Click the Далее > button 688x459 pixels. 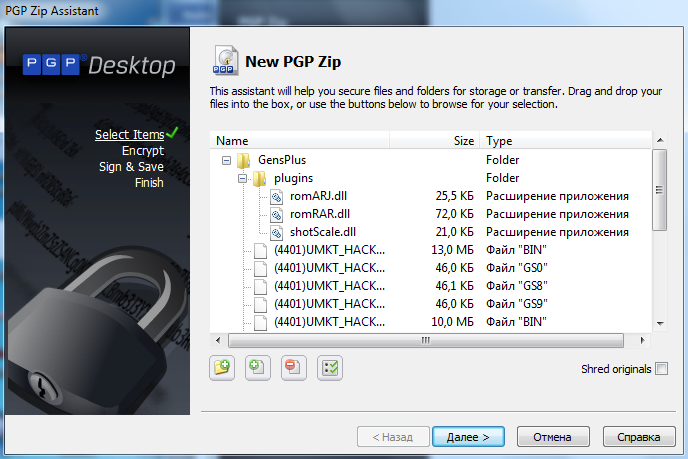[468, 437]
